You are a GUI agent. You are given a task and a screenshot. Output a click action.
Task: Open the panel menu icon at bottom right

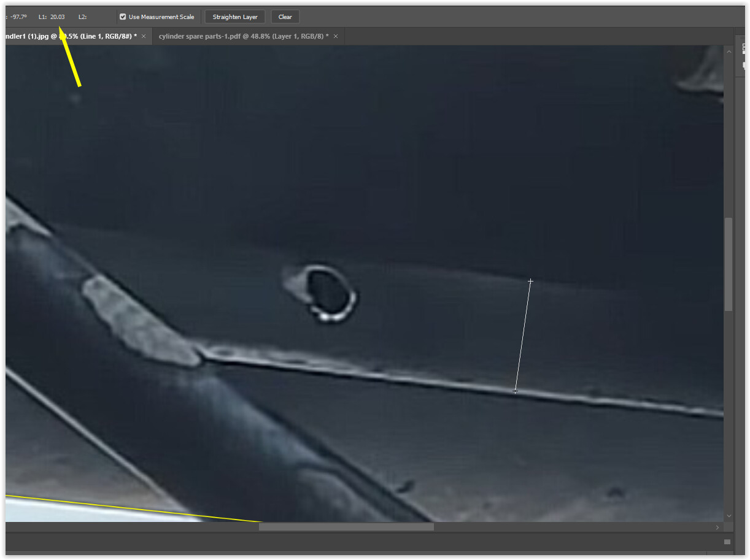(x=727, y=542)
